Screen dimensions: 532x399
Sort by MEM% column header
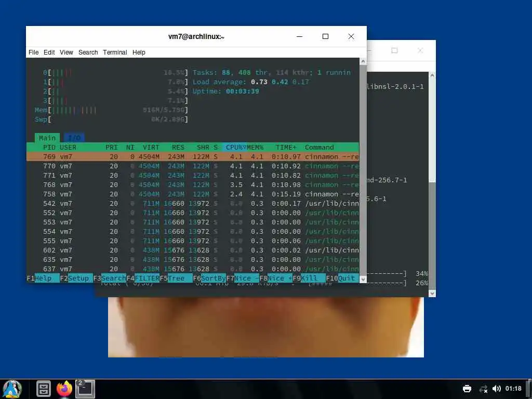(x=255, y=147)
